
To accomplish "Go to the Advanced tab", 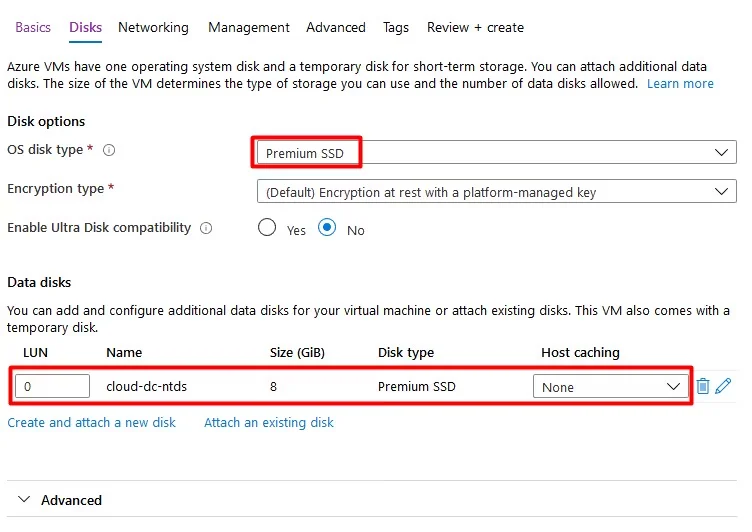I will coord(336,27).
